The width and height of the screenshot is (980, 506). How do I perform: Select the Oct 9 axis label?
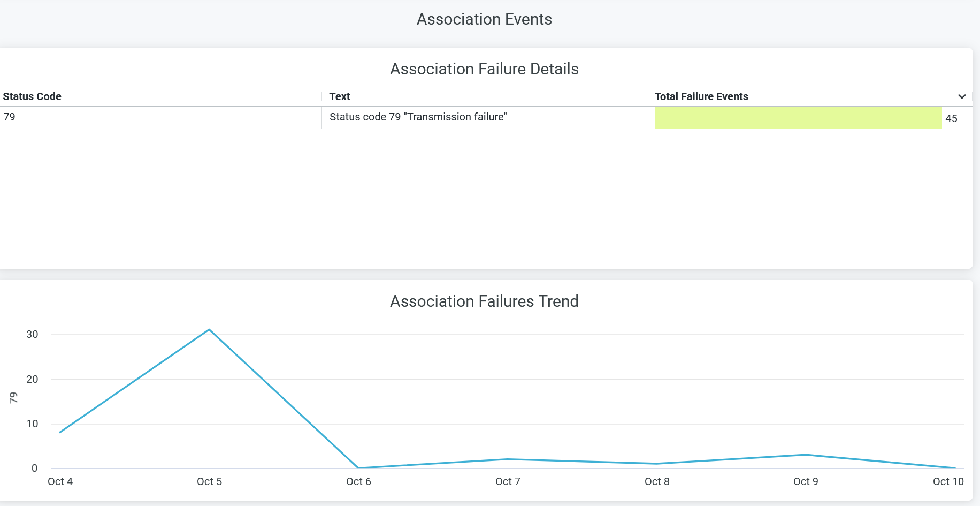click(806, 481)
